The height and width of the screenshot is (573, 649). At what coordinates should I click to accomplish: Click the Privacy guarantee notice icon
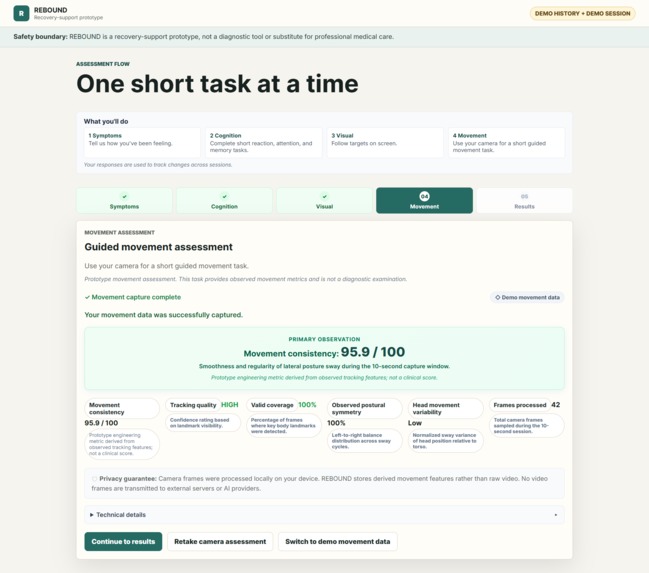pyautogui.click(x=94, y=479)
